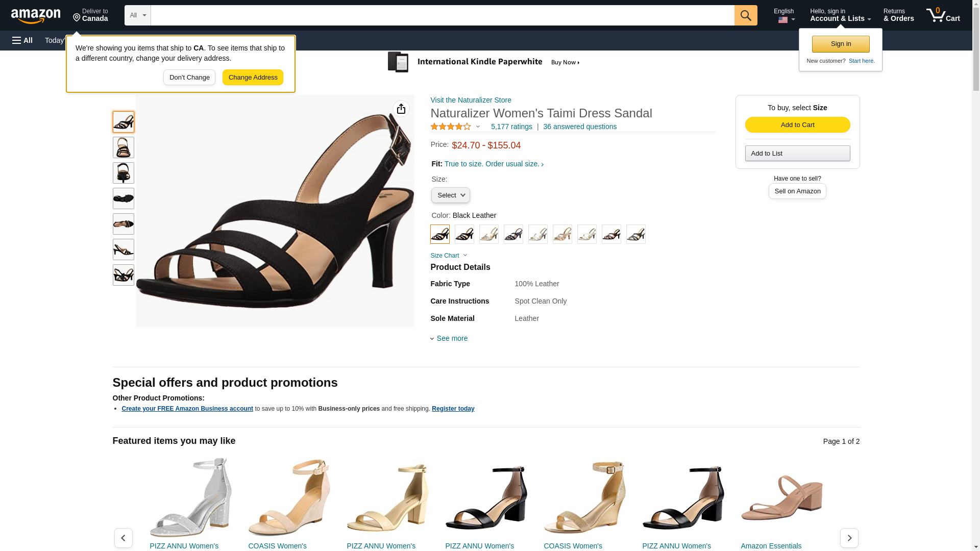Click the share icon on product image
Screen dimensions: 980x551
[401, 109]
